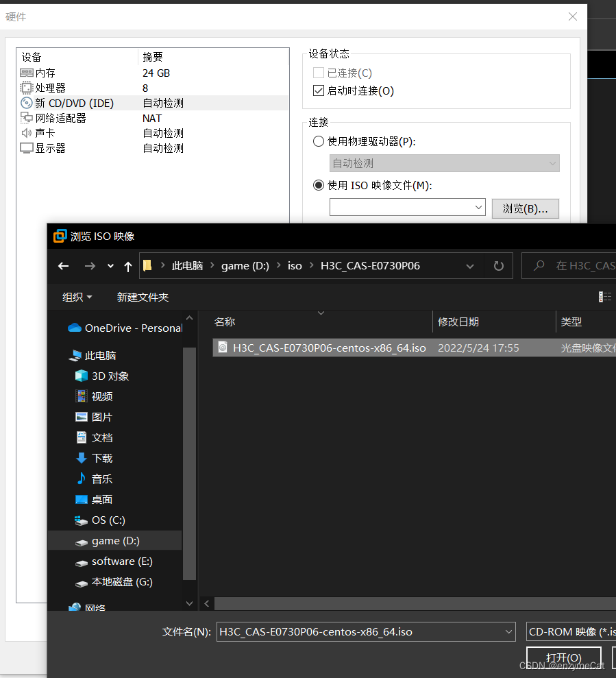The height and width of the screenshot is (678, 616).
Task: Open 此电脑 in the navigation pane
Action: point(93,355)
